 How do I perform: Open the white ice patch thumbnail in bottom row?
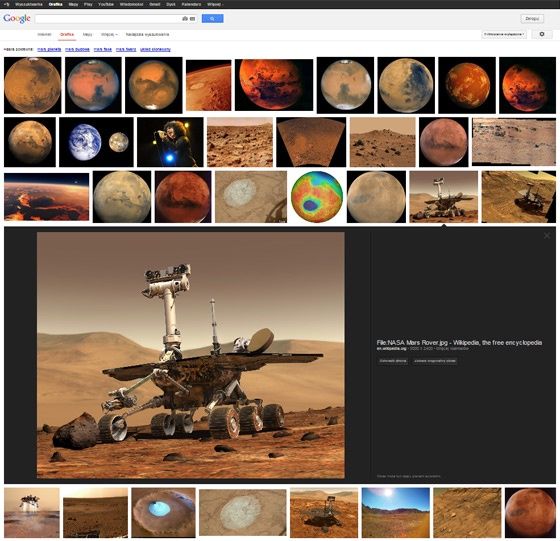[x=242, y=512]
